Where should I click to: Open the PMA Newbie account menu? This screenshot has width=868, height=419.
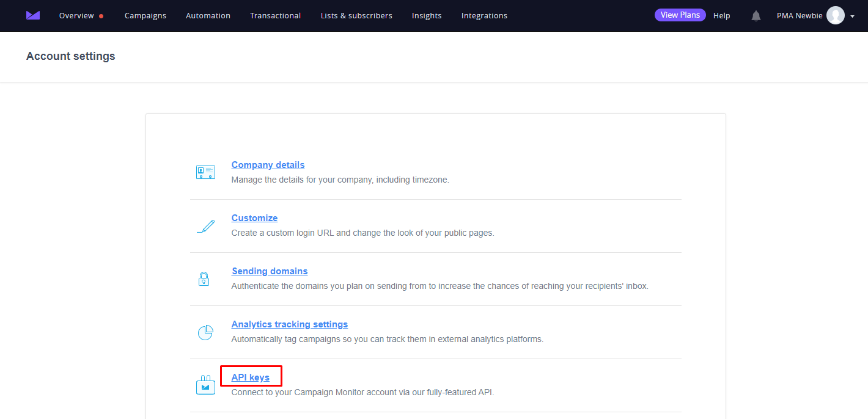coord(799,16)
